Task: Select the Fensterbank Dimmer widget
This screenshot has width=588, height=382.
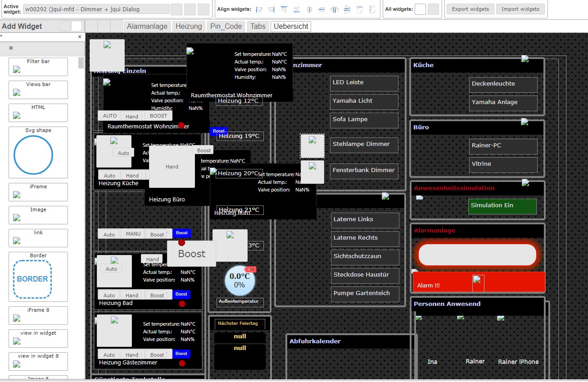Action: point(364,171)
